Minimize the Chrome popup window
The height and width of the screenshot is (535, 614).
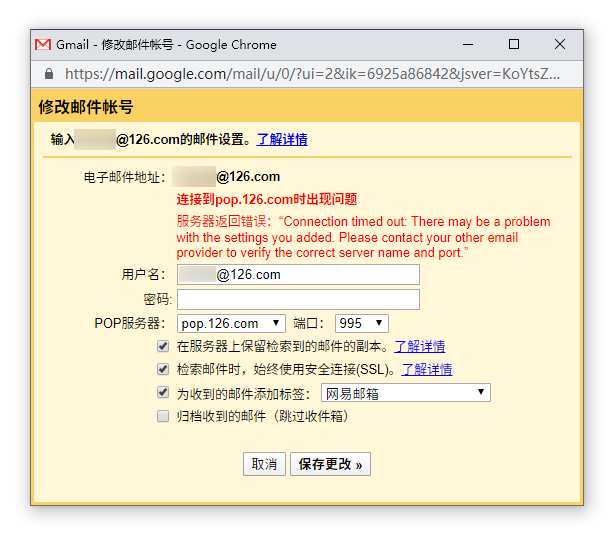point(468,44)
